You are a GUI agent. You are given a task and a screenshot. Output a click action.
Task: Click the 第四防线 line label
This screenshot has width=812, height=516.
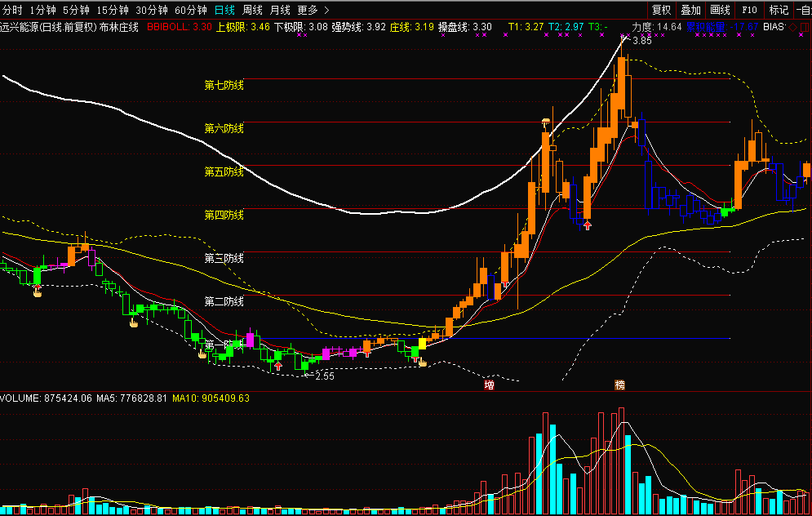point(224,215)
